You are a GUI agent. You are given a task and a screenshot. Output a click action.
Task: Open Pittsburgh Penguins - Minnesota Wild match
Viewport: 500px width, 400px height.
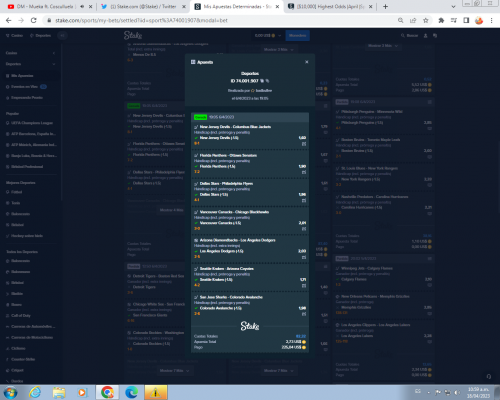pos(372,112)
